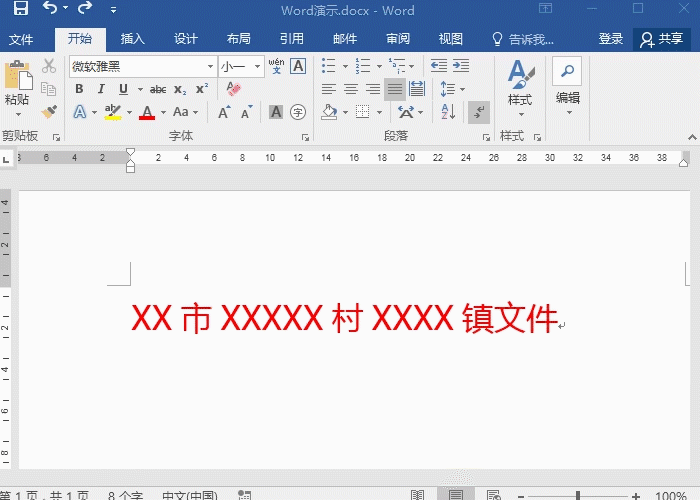Switch to the 设计 tab
The width and height of the screenshot is (700, 500).
[186, 39]
